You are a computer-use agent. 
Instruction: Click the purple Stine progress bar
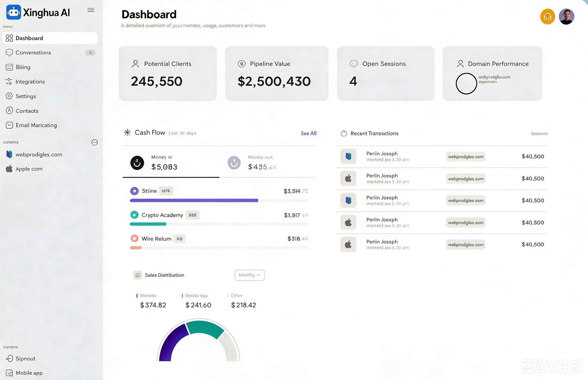click(194, 201)
